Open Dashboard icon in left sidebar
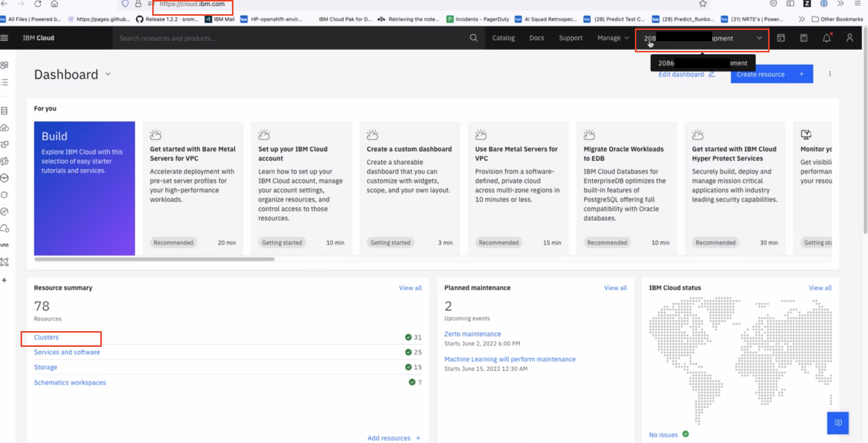 point(4,65)
